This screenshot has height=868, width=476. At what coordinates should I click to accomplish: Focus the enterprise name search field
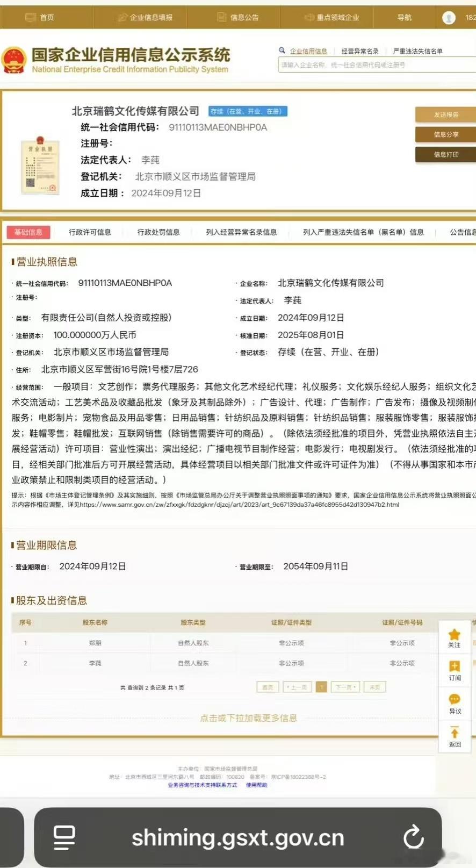tap(377, 65)
